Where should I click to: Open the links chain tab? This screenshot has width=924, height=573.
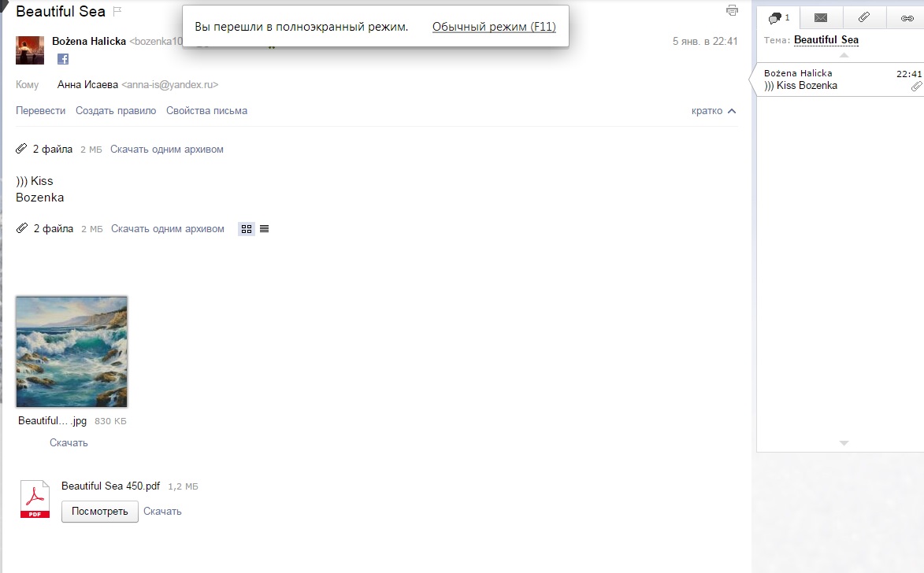tap(907, 17)
